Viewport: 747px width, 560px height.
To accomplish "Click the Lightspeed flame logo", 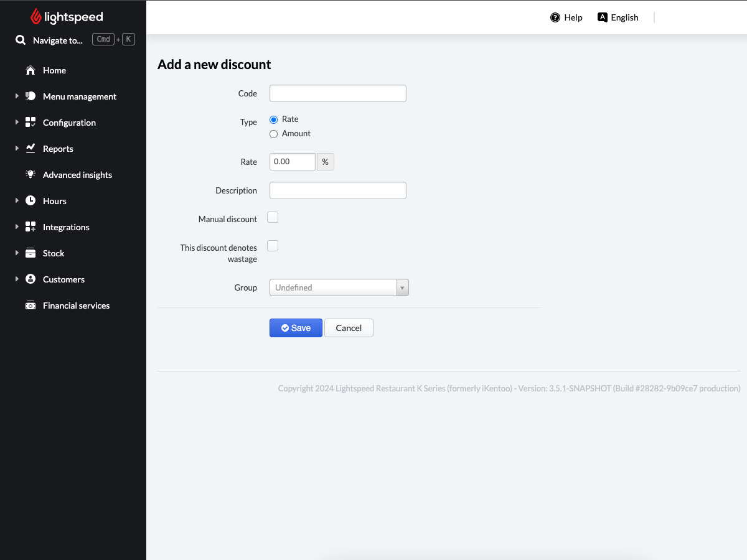I will (x=36, y=17).
